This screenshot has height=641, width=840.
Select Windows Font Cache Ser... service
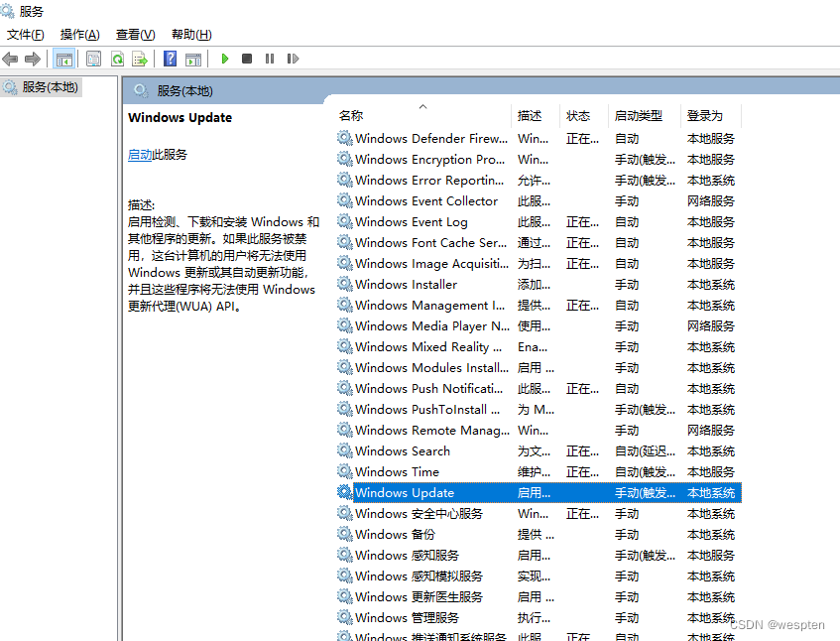[430, 242]
